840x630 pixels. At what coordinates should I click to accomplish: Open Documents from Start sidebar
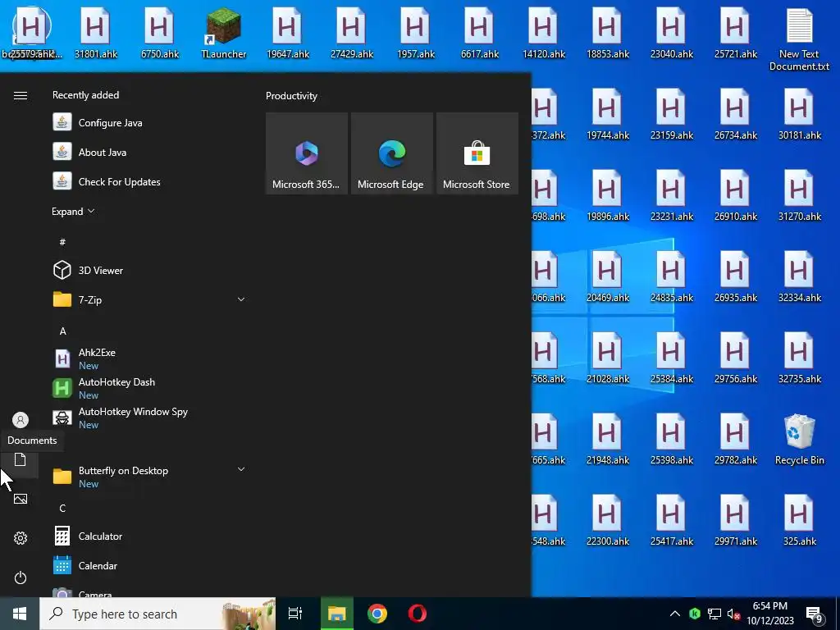pos(21,459)
